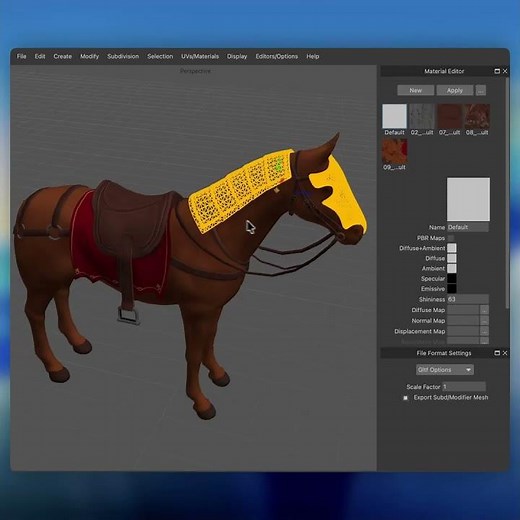Select the 08_...ult material thumbnail
The width and height of the screenshot is (520, 520).
(x=477, y=116)
